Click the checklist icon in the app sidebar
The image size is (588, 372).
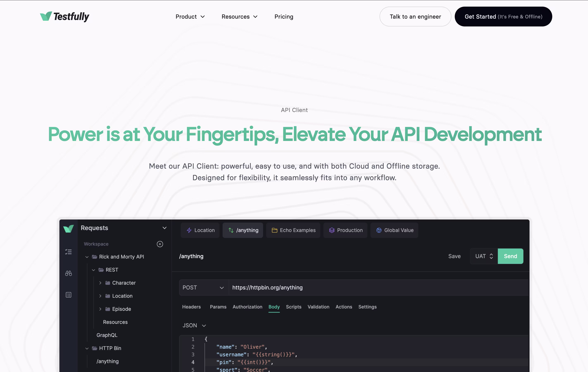click(68, 252)
